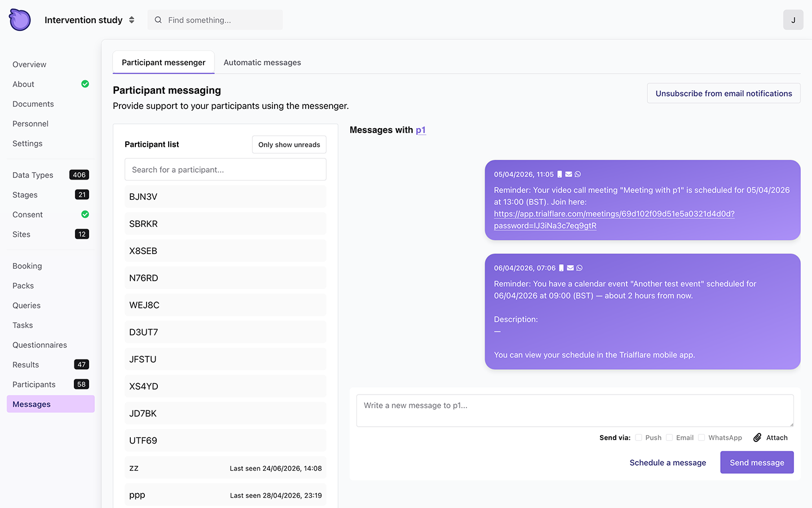Screen dimensions: 812x508
Task: Enable the Push send option
Action: click(639, 437)
